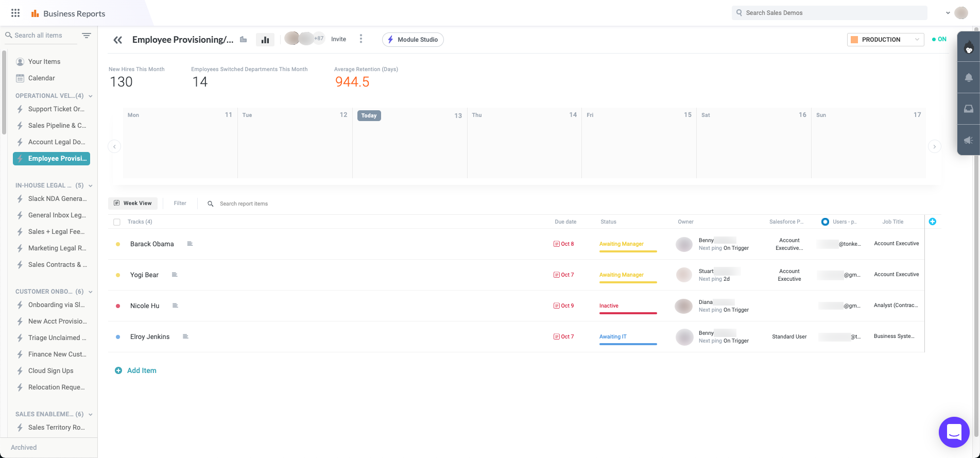The image size is (980, 458).
Task: Select all Tracks checkbox
Action: tap(117, 222)
